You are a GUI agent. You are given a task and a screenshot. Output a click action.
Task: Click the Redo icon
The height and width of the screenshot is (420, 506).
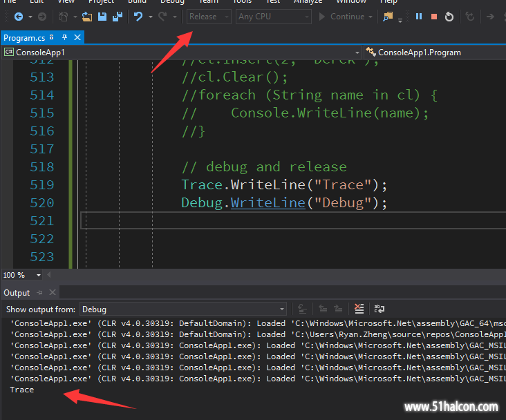[162, 17]
